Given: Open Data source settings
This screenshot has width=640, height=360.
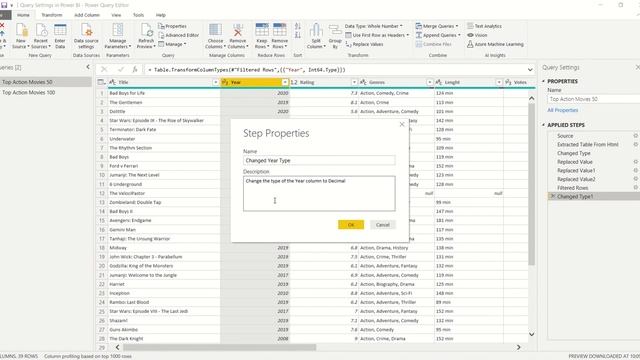Looking at the screenshot, I should pos(86,36).
